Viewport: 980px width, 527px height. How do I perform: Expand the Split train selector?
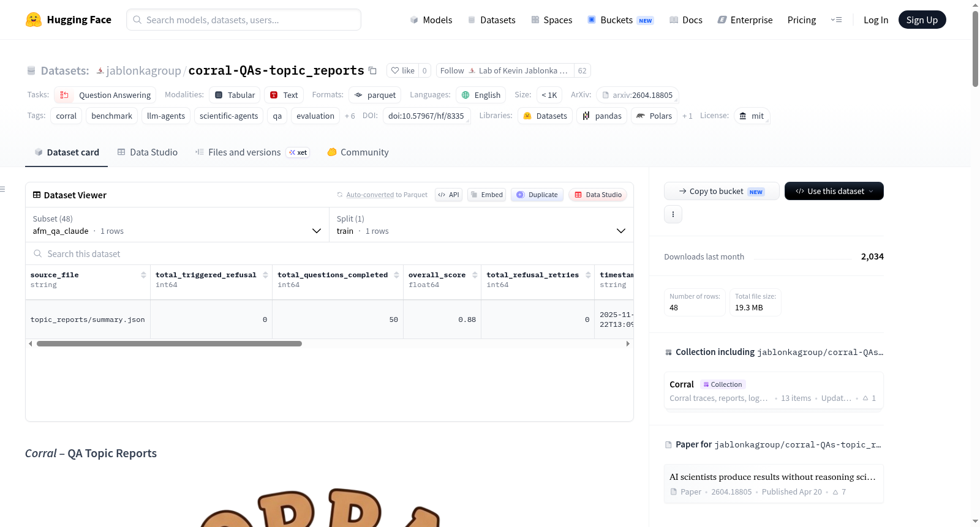pos(481,225)
